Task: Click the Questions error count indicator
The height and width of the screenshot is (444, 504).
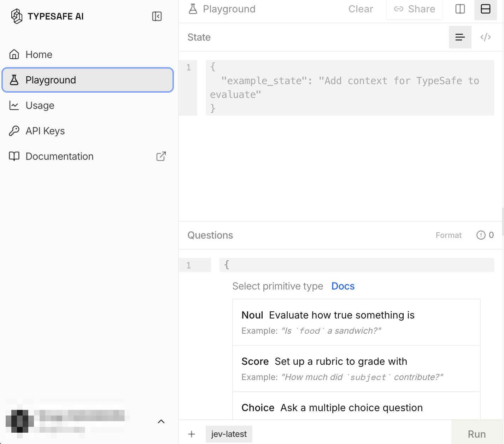Action: [485, 235]
